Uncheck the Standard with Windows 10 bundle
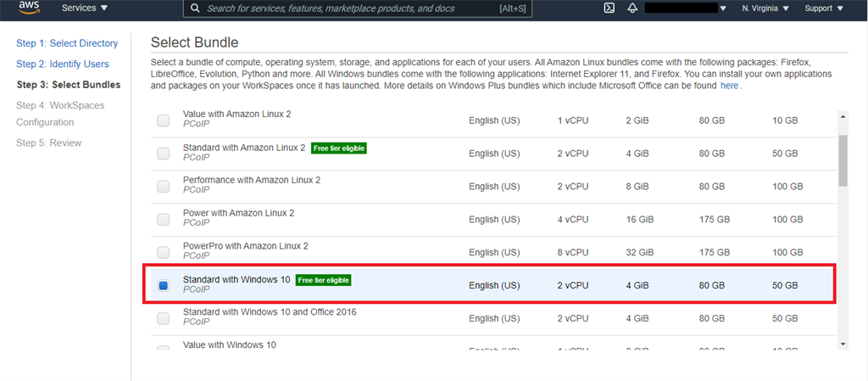This screenshot has height=381, width=868. 163,286
